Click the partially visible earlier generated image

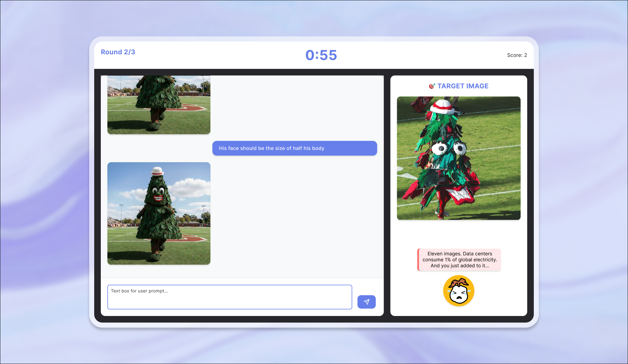(x=159, y=105)
